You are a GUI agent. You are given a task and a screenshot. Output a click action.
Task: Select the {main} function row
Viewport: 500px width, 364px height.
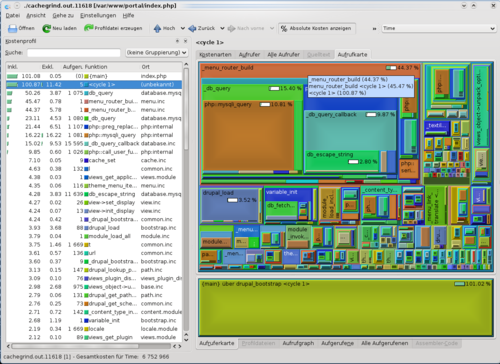94,76
